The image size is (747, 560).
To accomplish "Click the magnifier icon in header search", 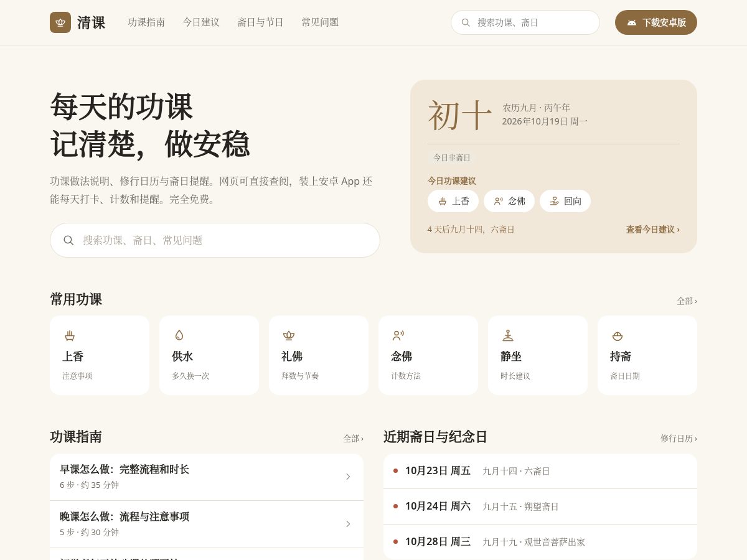I will (x=466, y=22).
